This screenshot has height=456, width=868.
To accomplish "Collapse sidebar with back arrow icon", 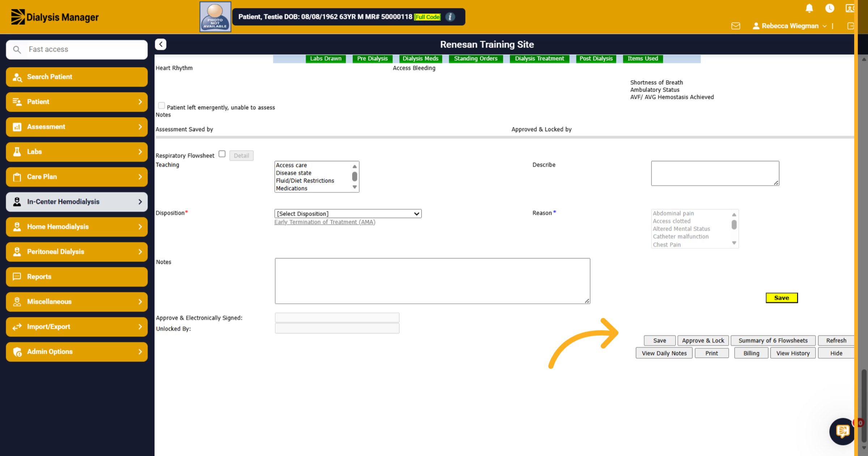I will click(x=161, y=44).
